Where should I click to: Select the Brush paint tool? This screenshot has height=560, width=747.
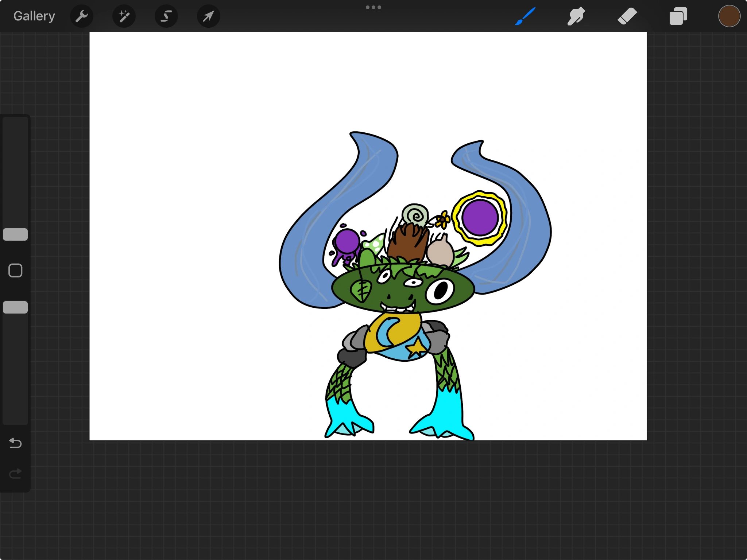point(525,16)
